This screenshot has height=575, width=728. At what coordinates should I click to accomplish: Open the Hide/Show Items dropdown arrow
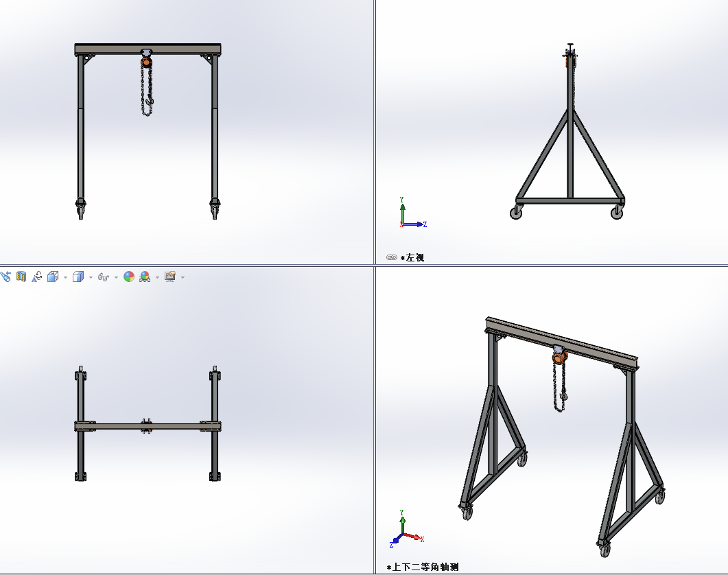point(116,277)
